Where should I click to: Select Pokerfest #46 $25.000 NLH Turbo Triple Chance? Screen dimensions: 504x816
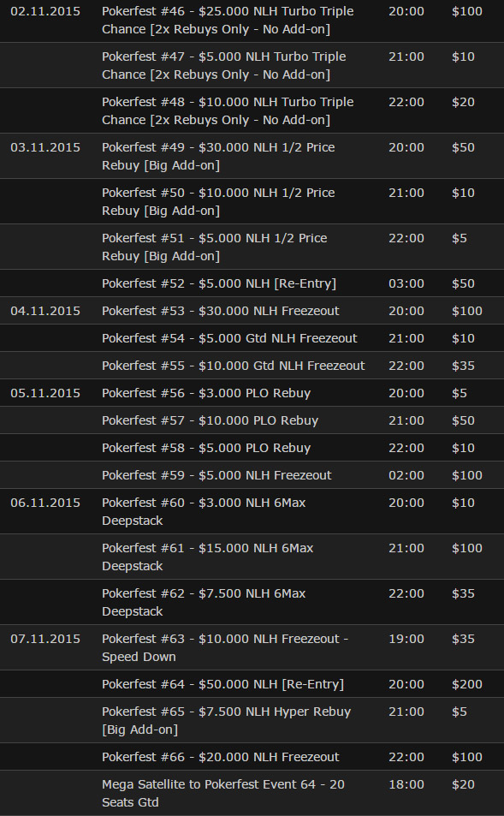tap(228, 21)
